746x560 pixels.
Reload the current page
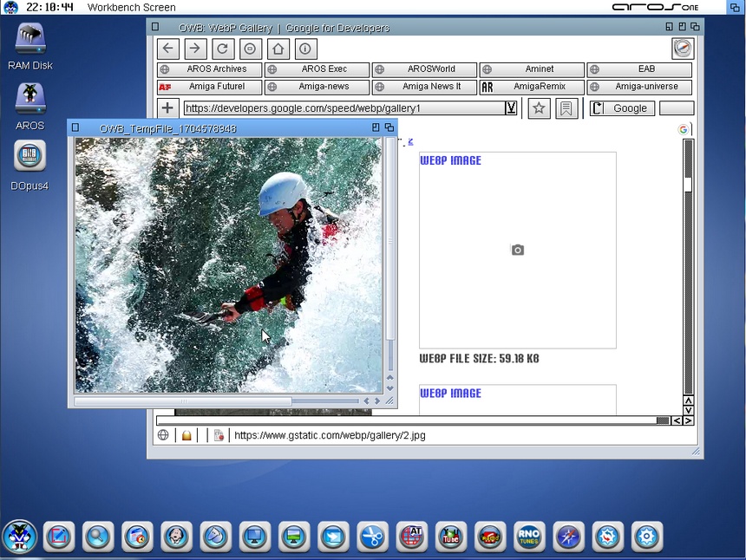[223, 49]
